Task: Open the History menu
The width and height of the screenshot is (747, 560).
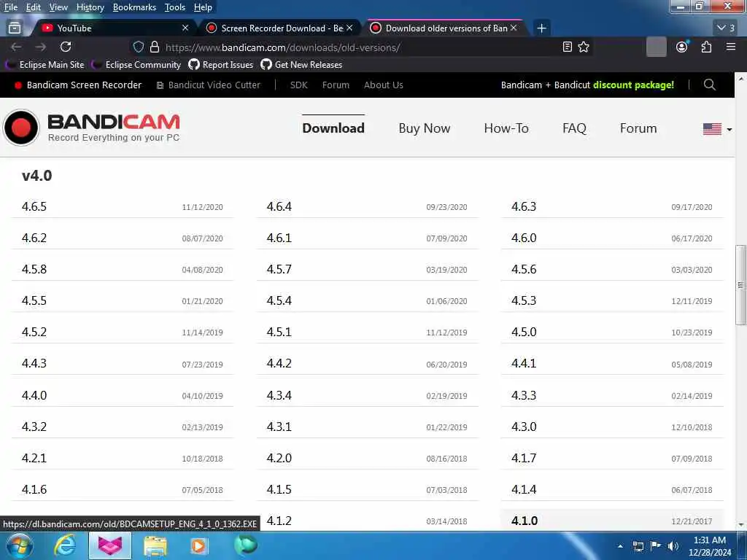Action: [x=90, y=7]
